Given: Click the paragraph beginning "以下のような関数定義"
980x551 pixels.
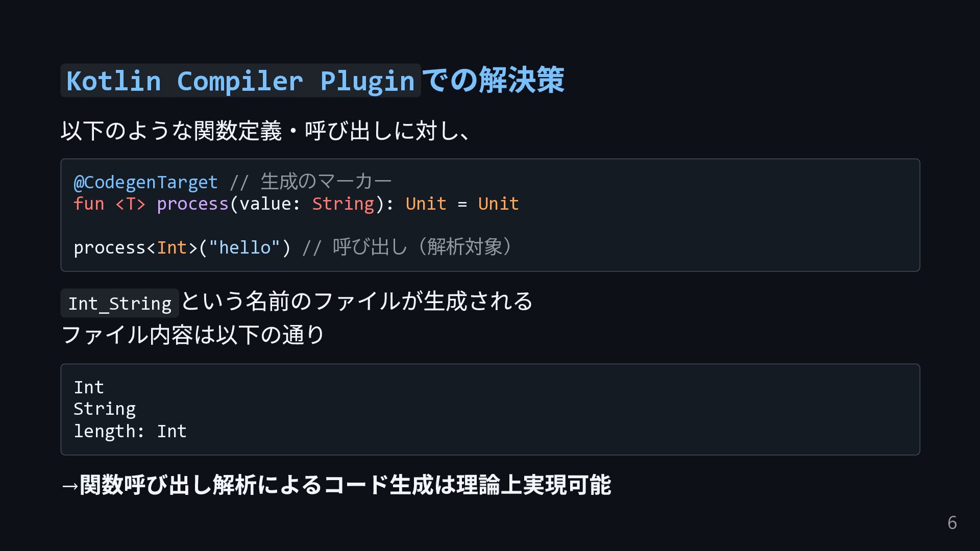Looking at the screenshot, I should coord(265,131).
